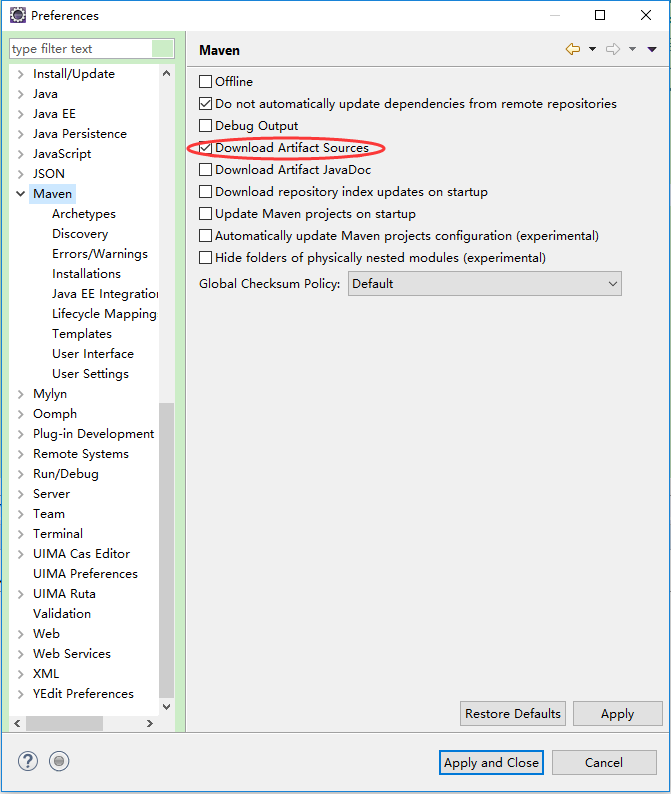
Task: Click the oomph preference recorder icon
Action: click(59, 761)
